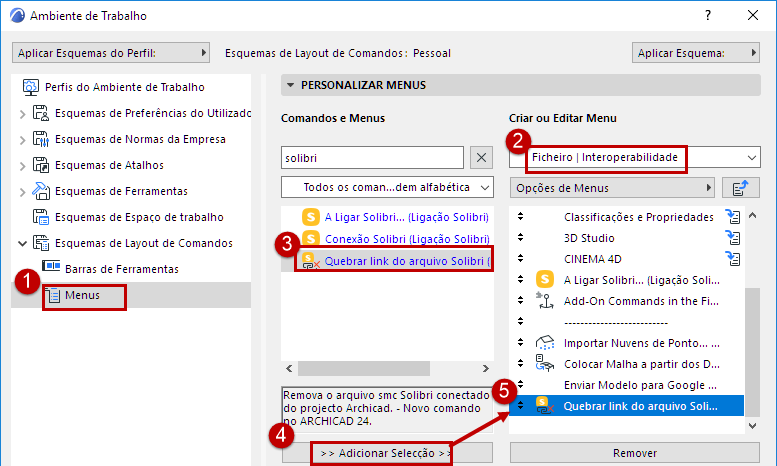The height and width of the screenshot is (466, 777).
Task: Click the Esquemas de Atalhos icon
Action: (x=41, y=165)
